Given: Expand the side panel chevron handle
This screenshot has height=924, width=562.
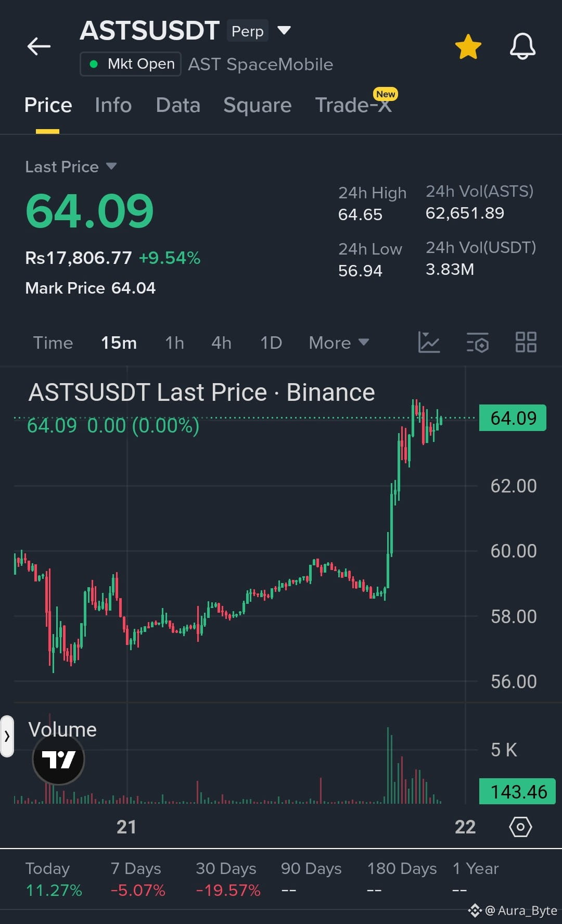Looking at the screenshot, I should [x=7, y=736].
